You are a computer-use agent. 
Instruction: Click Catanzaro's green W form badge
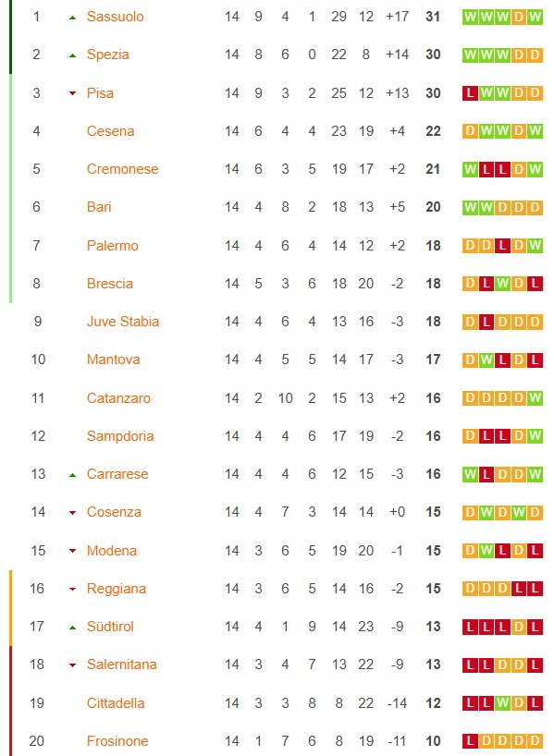(535, 398)
